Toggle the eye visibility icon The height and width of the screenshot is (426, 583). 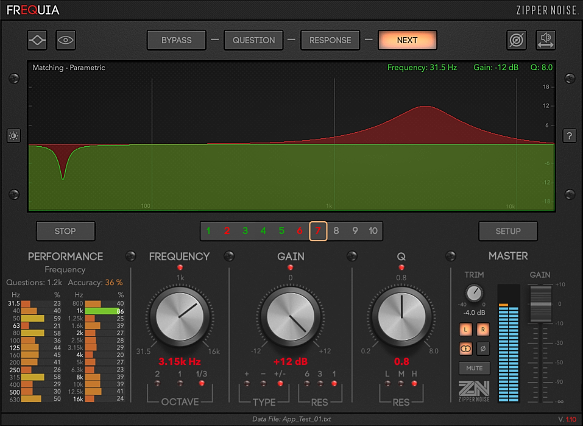pos(66,40)
